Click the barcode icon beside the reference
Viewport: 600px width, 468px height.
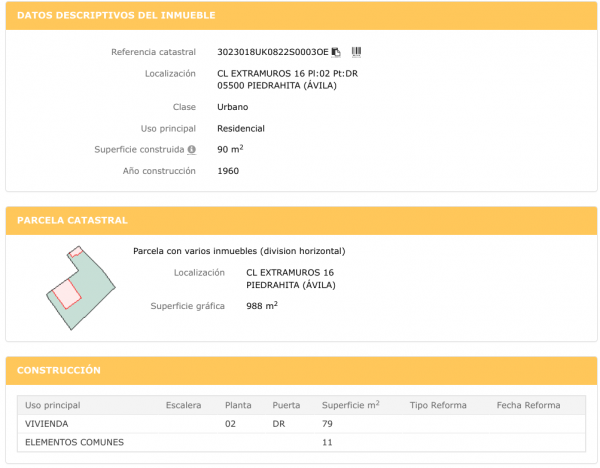(x=356, y=52)
